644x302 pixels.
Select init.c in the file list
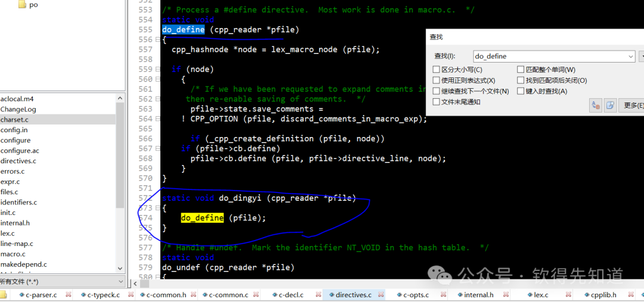[x=8, y=213]
